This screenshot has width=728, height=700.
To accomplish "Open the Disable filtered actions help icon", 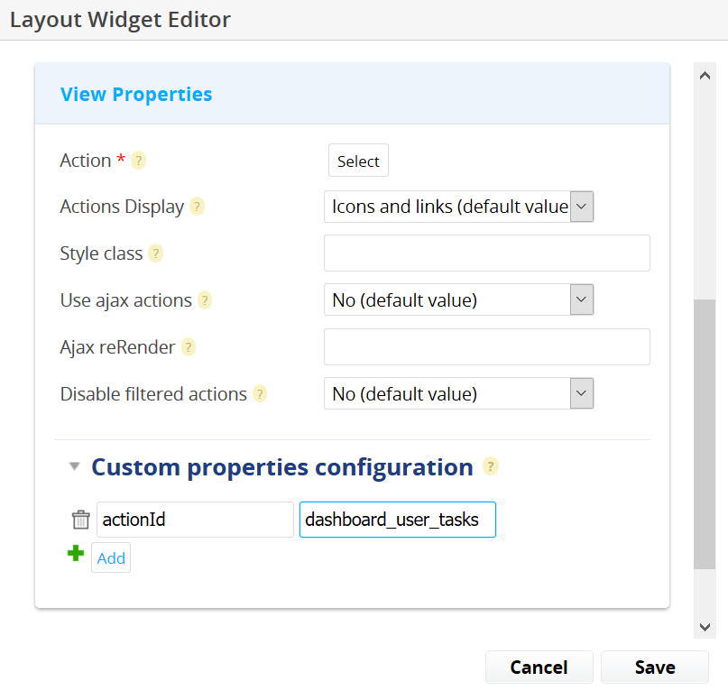I will pos(260,394).
